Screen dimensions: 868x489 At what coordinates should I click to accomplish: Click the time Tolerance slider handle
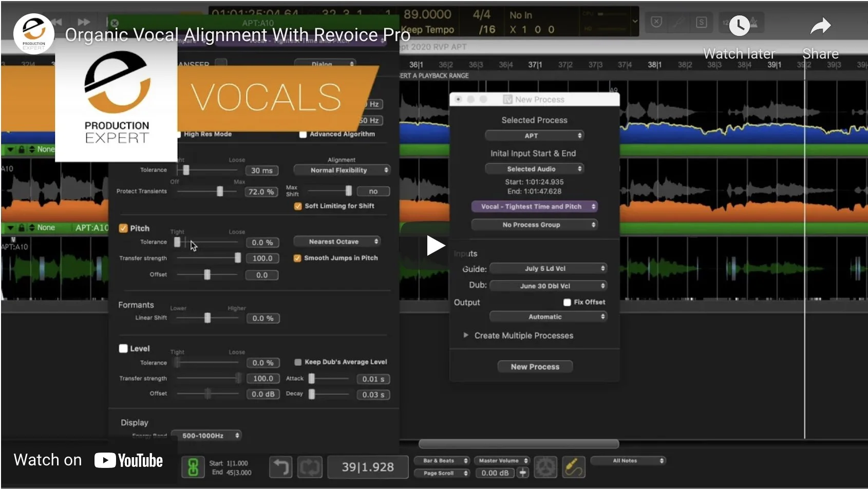tap(186, 170)
